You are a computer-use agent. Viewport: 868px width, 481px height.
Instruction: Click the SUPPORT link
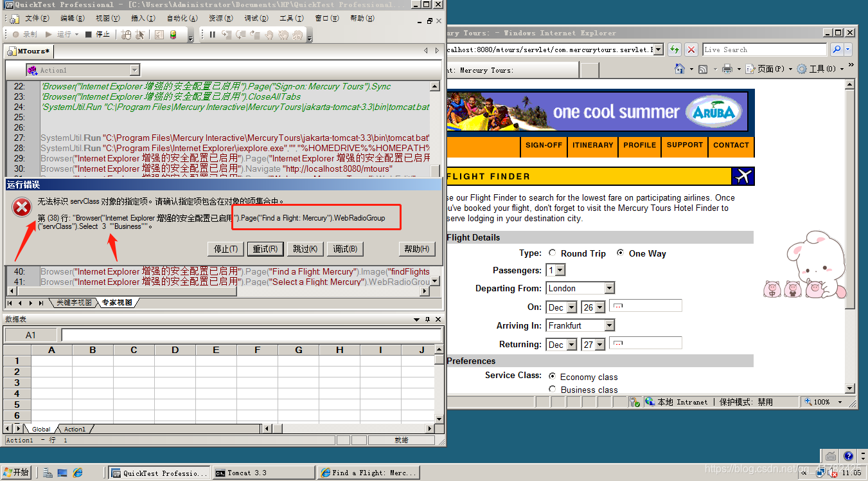click(684, 145)
